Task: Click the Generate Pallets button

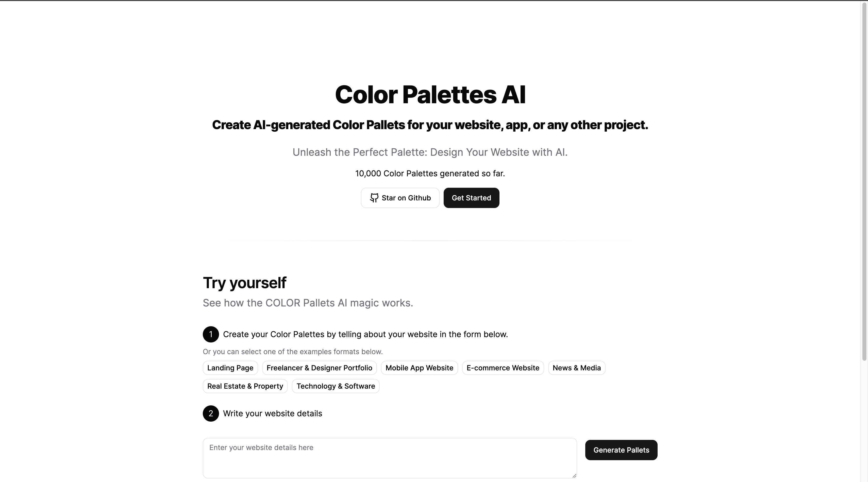Action: tap(621, 450)
